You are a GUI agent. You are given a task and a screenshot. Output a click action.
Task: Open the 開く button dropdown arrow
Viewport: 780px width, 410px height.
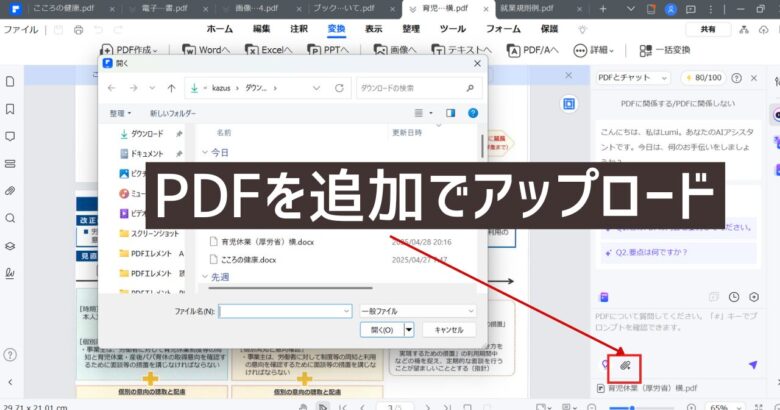coord(409,330)
